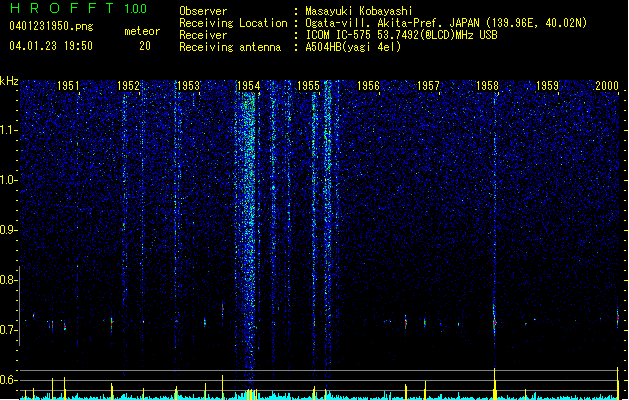Viewport: 629px width, 400px height.
Task: Click the 1953 time marker
Action: 188,86
